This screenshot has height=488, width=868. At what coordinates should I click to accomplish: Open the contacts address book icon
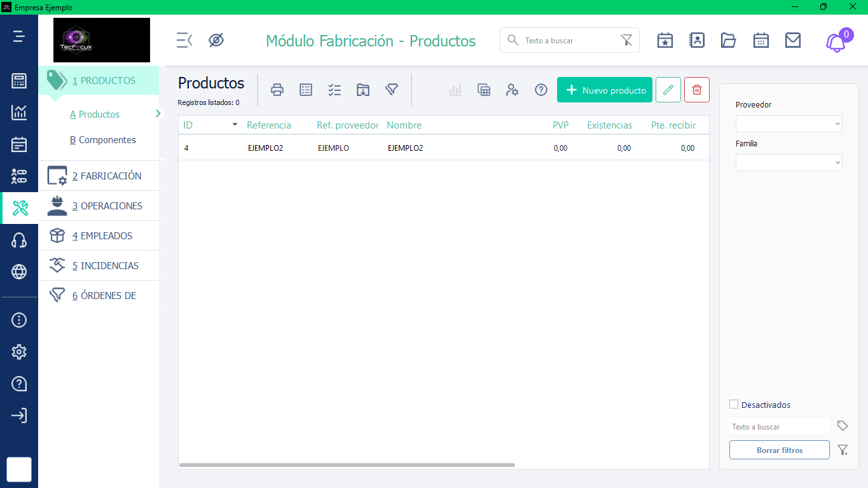tap(697, 40)
